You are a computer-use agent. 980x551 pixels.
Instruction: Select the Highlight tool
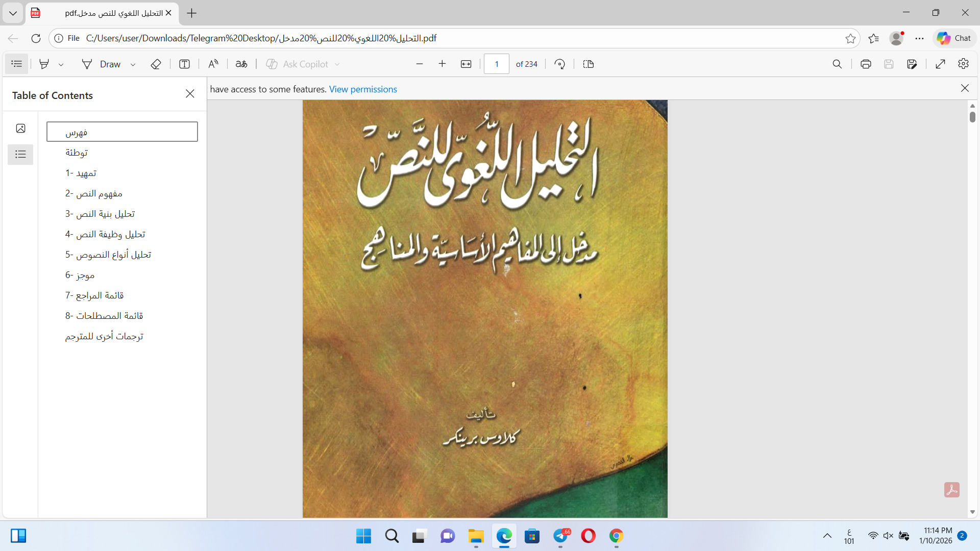click(44, 64)
